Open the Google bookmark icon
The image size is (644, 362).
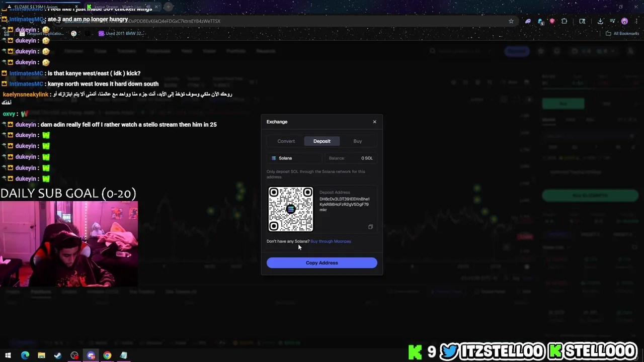74,34
